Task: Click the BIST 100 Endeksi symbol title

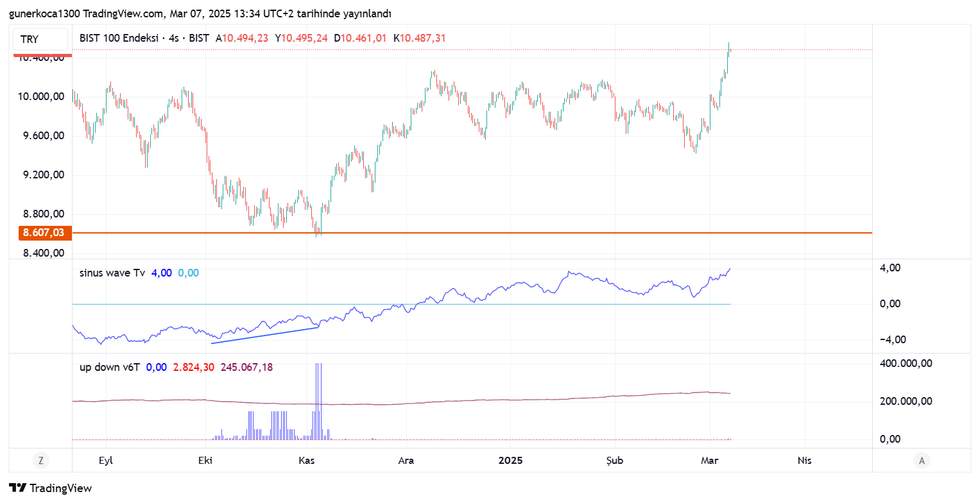Action: pyautogui.click(x=119, y=38)
